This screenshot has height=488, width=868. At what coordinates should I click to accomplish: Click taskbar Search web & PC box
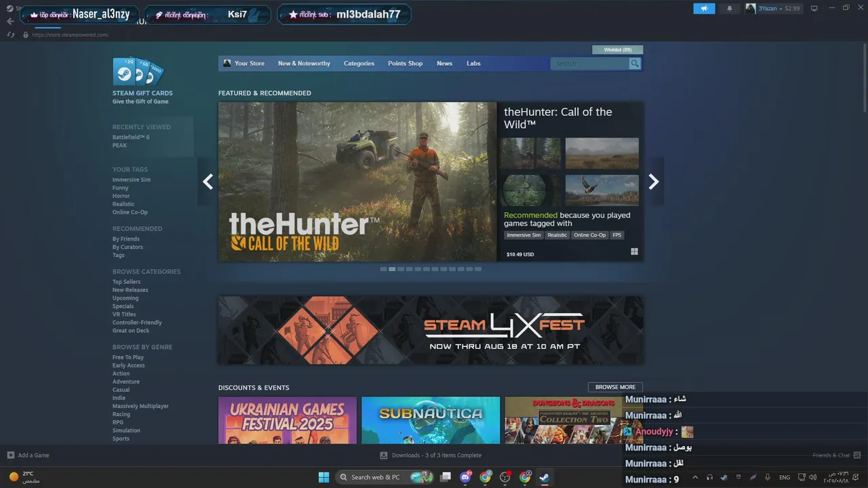point(384,477)
